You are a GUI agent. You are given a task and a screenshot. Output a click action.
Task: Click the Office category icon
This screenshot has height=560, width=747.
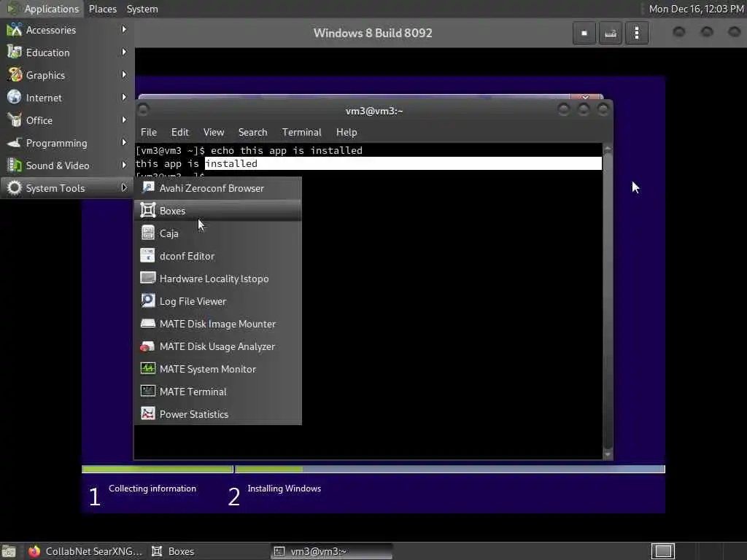pos(15,120)
